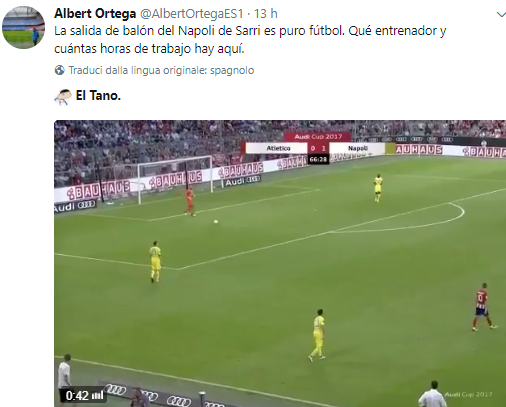Click the Albert Ortega display name

(95, 14)
